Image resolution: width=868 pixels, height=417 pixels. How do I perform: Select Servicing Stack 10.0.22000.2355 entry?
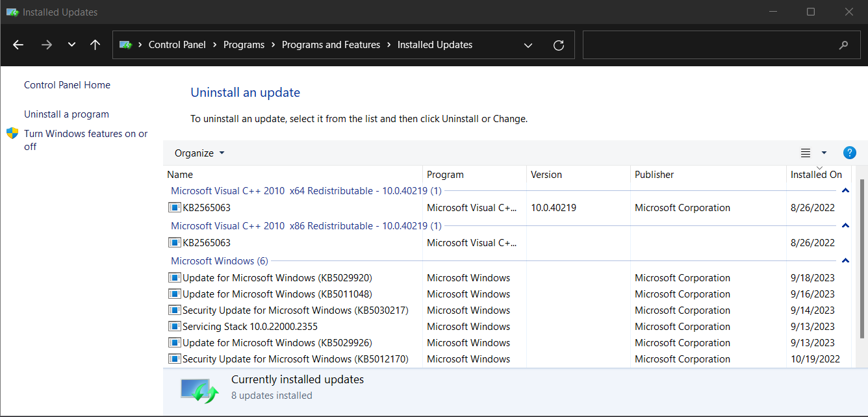coord(250,327)
